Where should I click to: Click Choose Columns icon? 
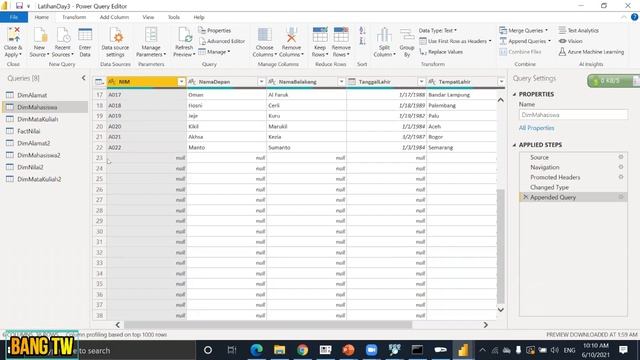click(x=264, y=35)
